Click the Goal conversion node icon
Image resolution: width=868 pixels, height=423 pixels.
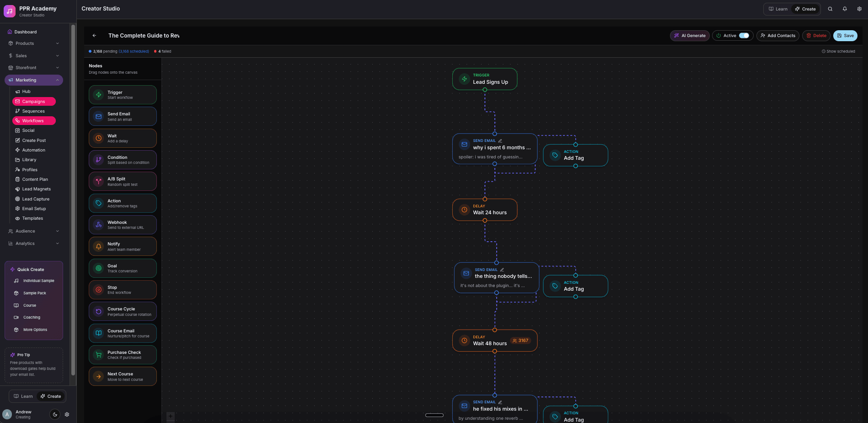click(98, 268)
